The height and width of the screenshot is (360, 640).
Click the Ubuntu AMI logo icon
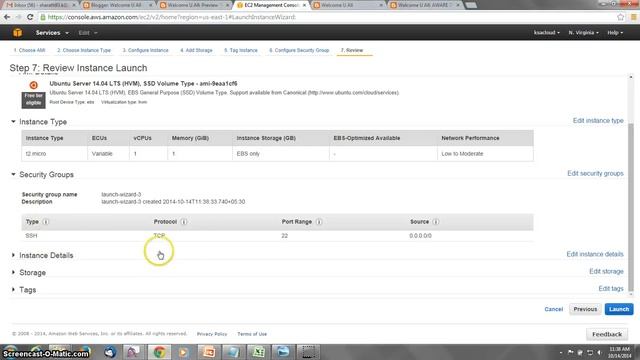[x=33, y=85]
